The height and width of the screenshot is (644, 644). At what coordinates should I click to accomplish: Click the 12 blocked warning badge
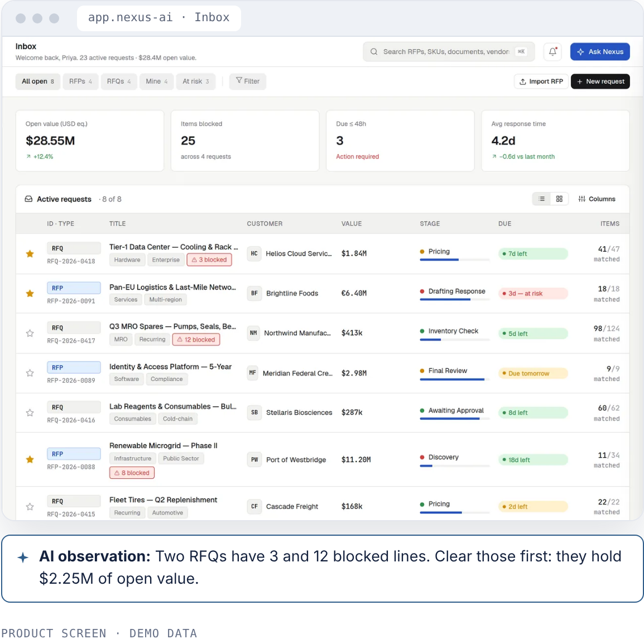[x=196, y=340]
